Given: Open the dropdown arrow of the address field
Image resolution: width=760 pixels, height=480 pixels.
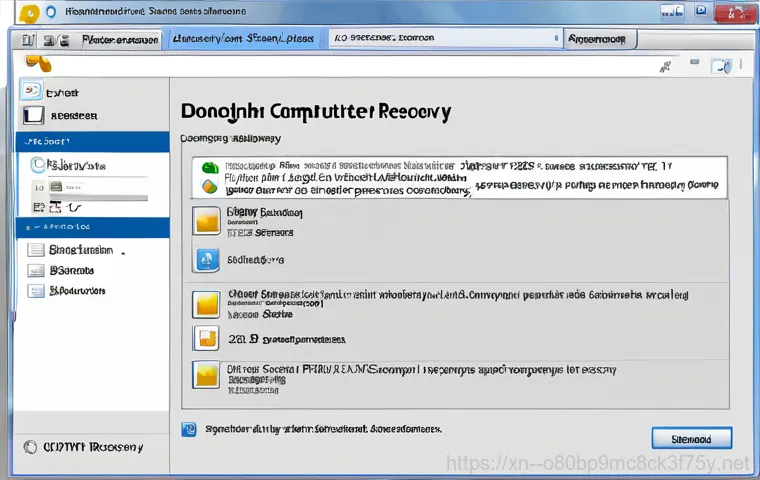Looking at the screenshot, I should click(x=556, y=38).
